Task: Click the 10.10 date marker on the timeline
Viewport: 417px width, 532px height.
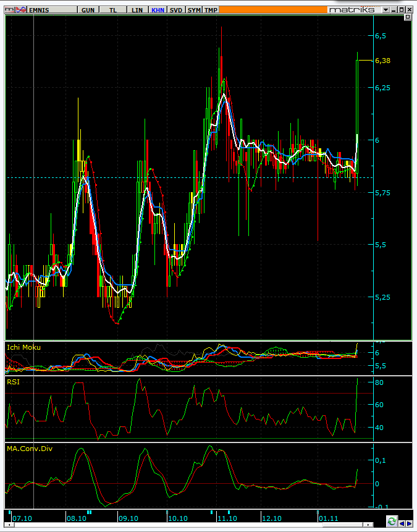Action: 178,518
